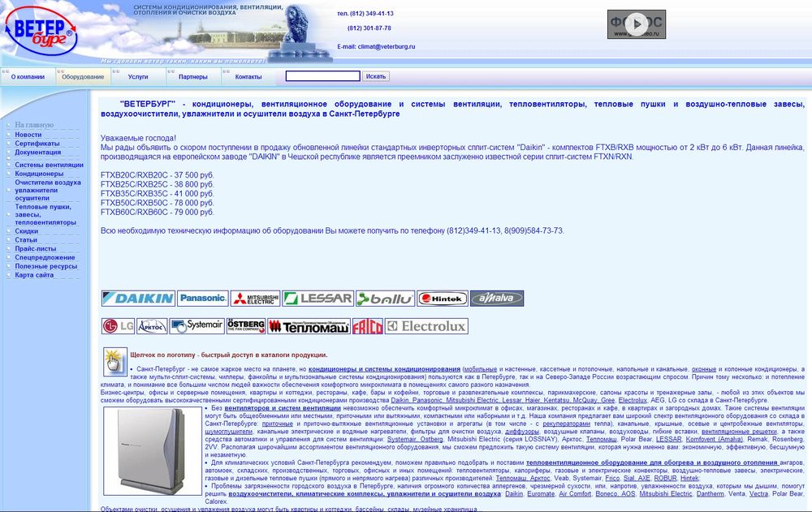Image resolution: width=812 pixels, height=512 pixels.
Task: Open Спецпредложение in the sidebar
Action: pos(45,257)
